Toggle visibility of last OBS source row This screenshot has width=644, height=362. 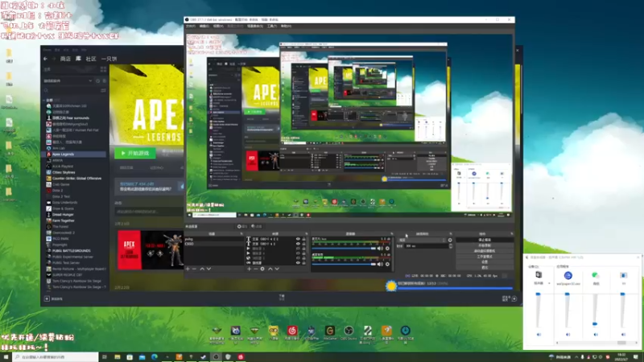click(298, 263)
